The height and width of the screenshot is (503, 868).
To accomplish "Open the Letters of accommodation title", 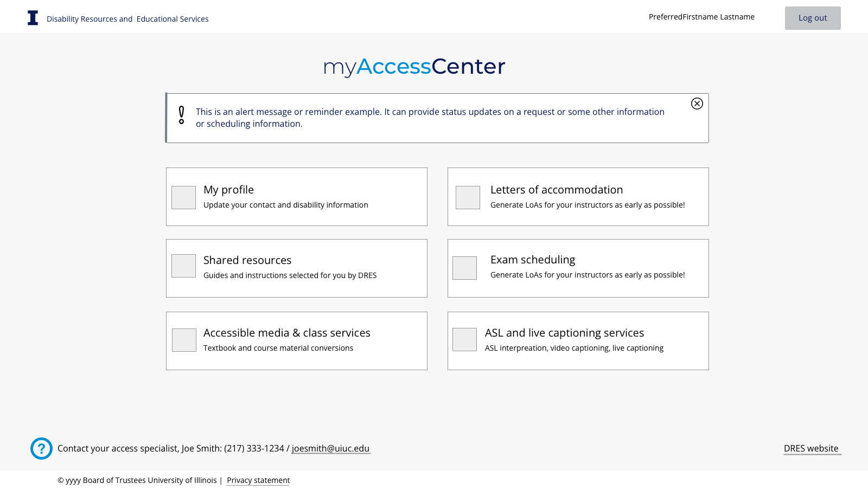I will (x=557, y=190).
